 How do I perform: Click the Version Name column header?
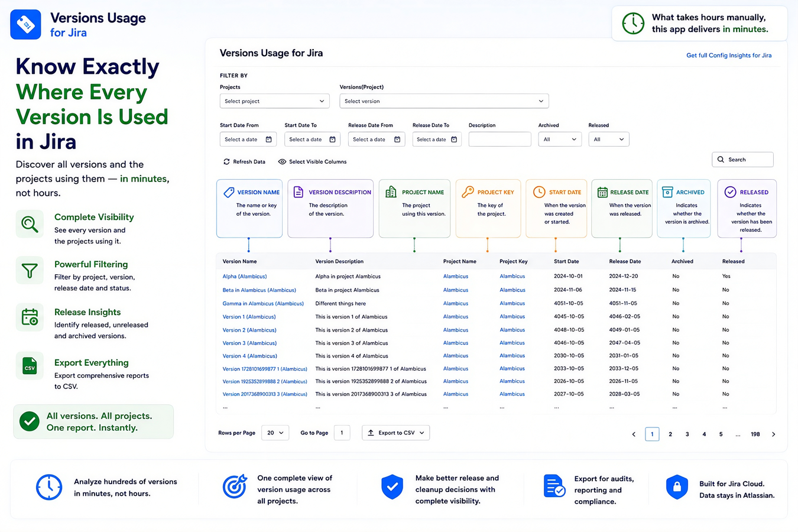239,261
